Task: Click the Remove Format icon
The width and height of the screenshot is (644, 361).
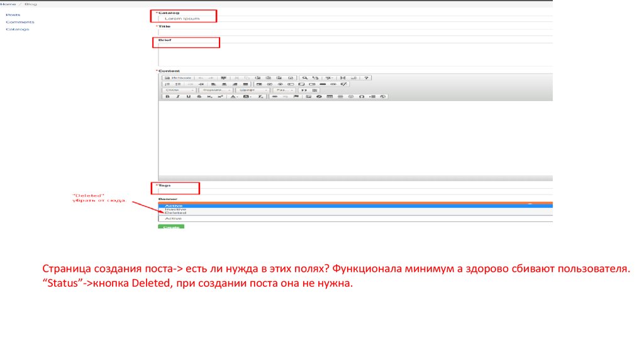Action: click(x=260, y=96)
